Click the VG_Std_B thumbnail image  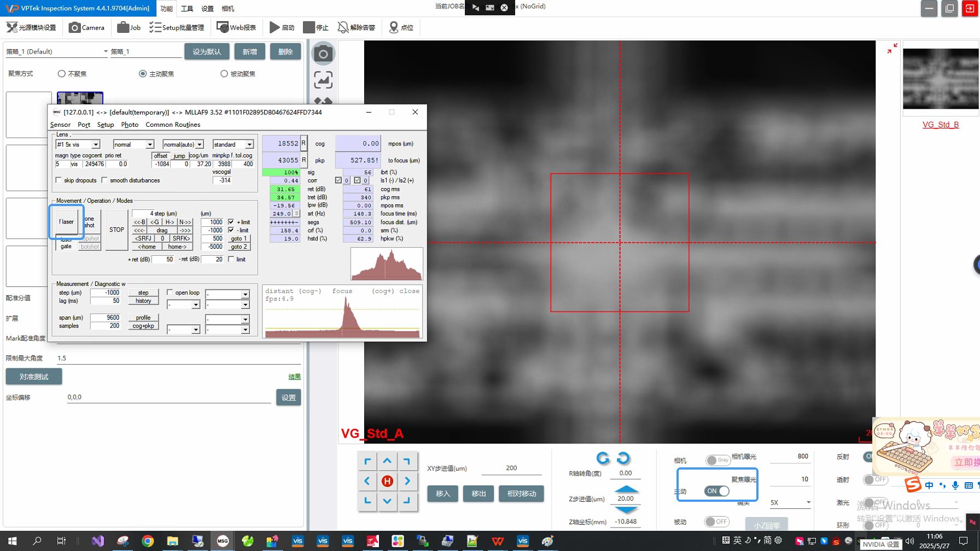pos(941,79)
